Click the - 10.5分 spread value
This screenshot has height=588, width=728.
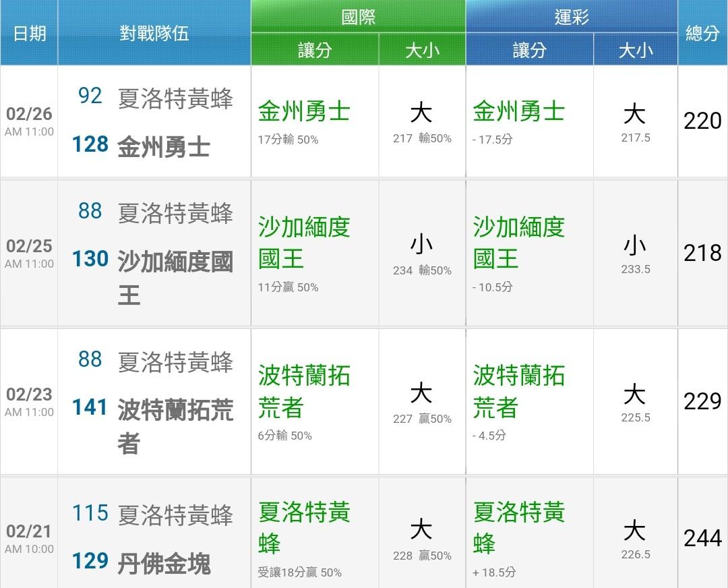[x=493, y=287]
